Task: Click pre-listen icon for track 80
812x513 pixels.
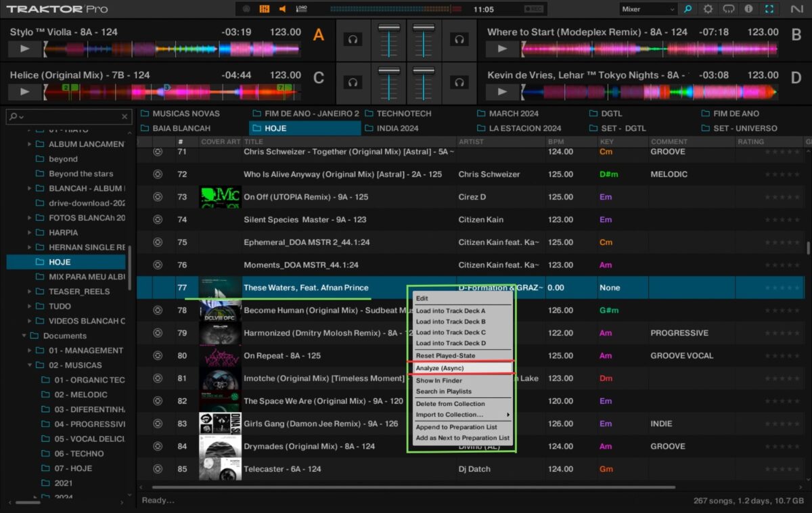Action: coord(158,356)
